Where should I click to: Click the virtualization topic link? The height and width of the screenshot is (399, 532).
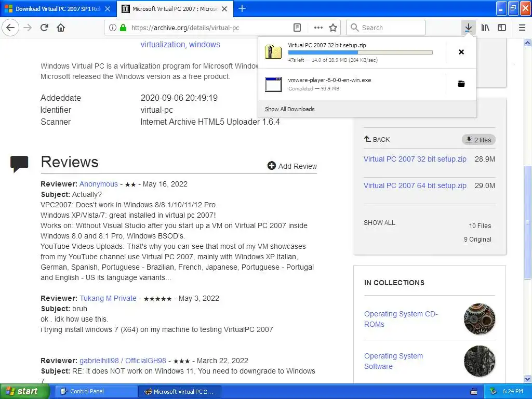click(163, 45)
